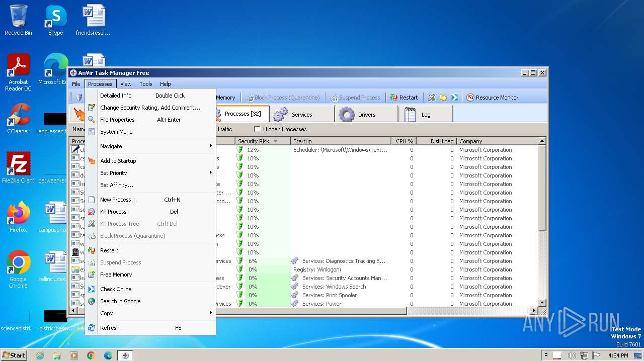Switch to the Drivers tab
644x362 pixels.
[x=366, y=115]
